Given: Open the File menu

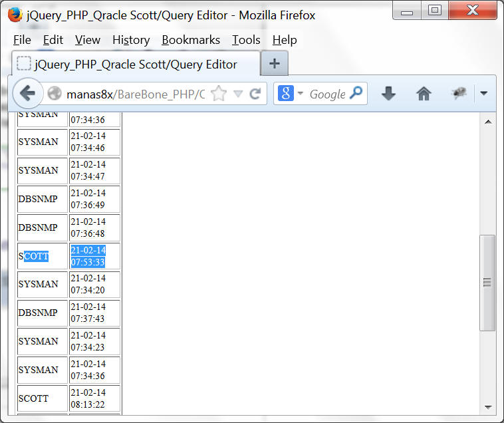Looking at the screenshot, I should (22, 40).
